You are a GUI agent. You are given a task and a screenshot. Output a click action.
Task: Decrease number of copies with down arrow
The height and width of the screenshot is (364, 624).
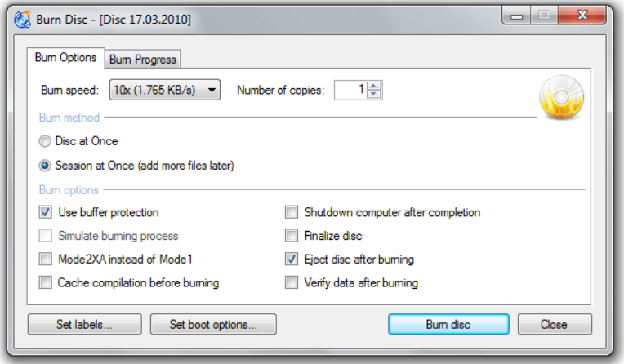coord(373,95)
